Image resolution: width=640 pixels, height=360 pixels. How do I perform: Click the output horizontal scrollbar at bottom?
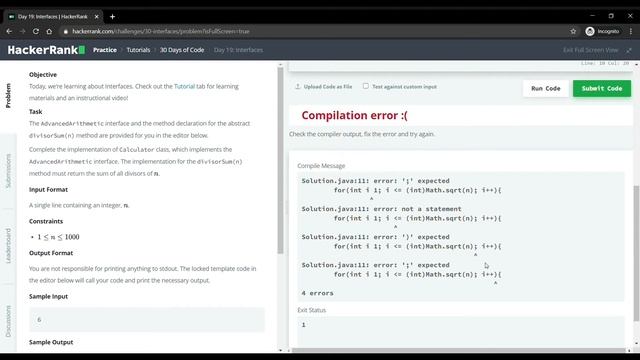[459, 350]
